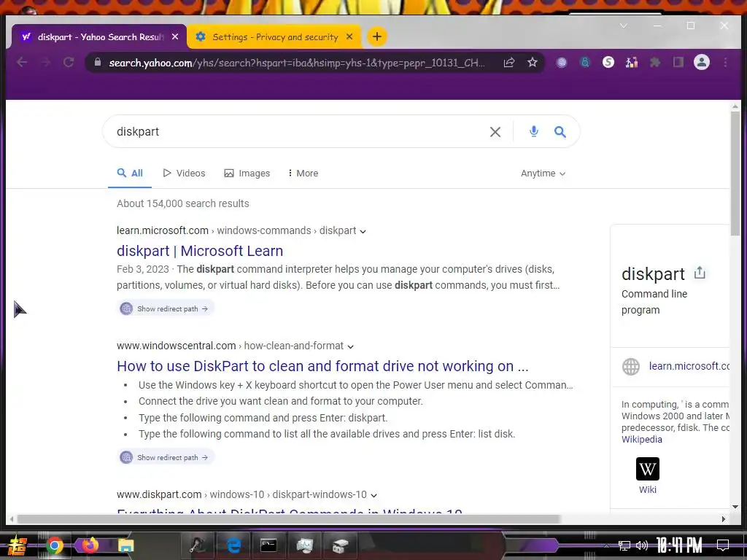Image resolution: width=747 pixels, height=560 pixels.
Task: Open the Wikipedia link in knowledge panel
Action: coord(642,440)
